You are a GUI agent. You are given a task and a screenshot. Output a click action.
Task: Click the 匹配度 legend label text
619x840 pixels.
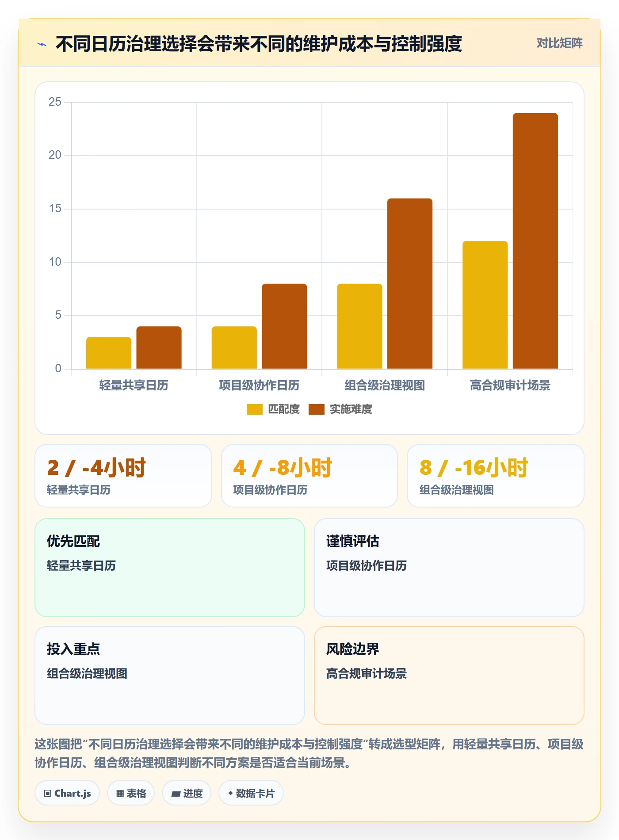coord(284,409)
